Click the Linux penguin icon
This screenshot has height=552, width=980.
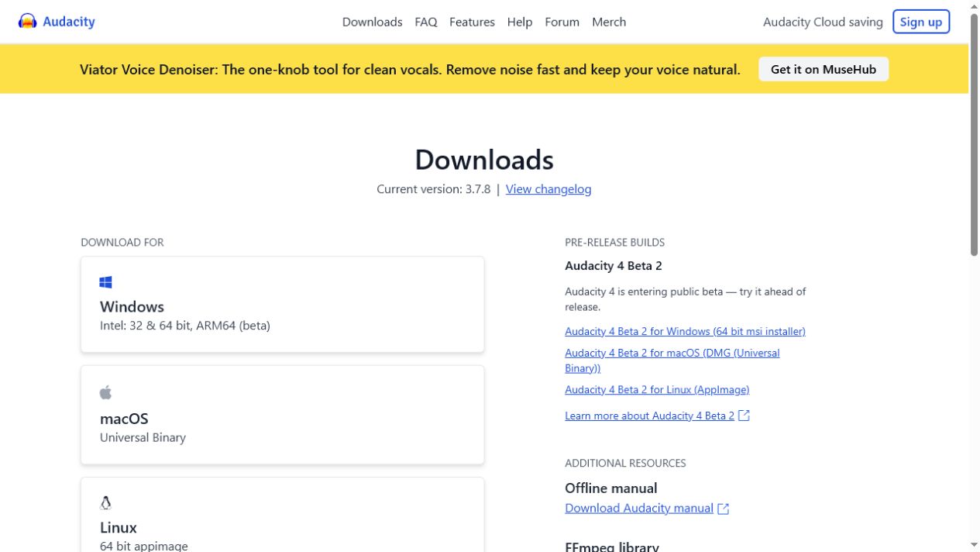click(105, 502)
